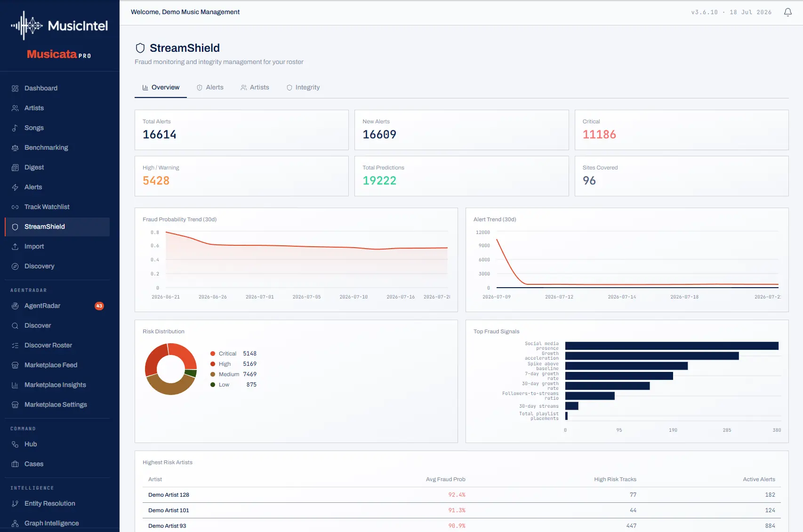Click the Medium legend color dot
The width and height of the screenshot is (803, 532).
click(213, 374)
